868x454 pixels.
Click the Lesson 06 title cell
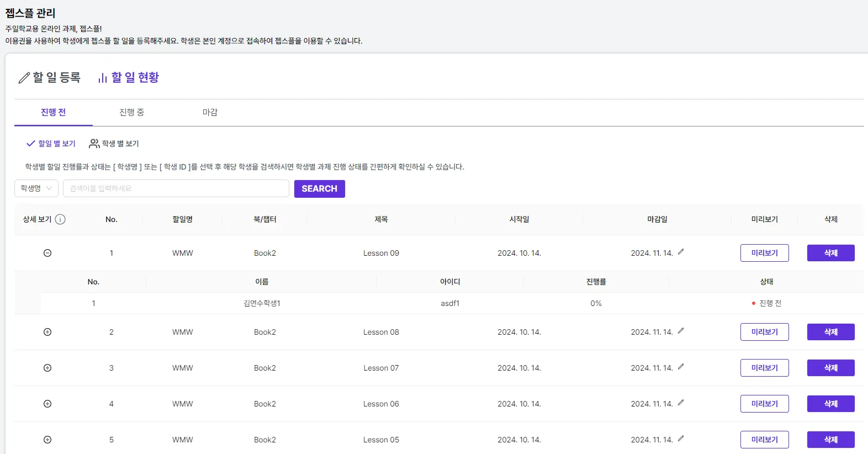(x=381, y=404)
